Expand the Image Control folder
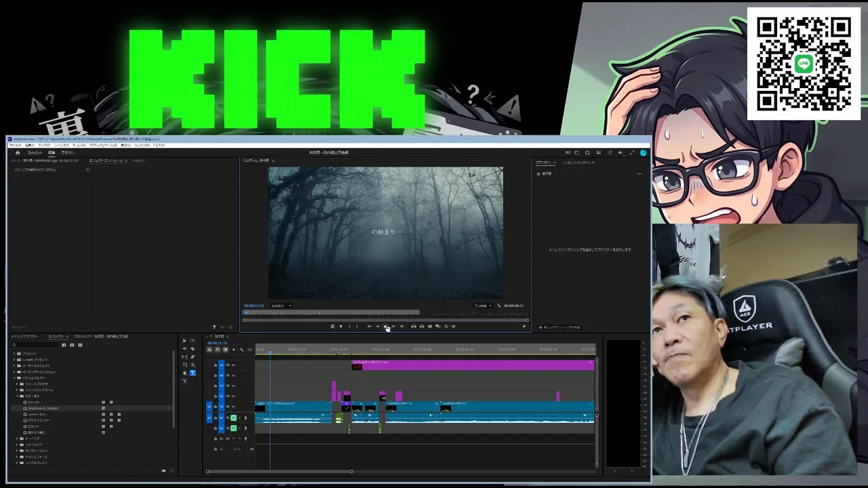The height and width of the screenshot is (488, 868). click(x=18, y=390)
